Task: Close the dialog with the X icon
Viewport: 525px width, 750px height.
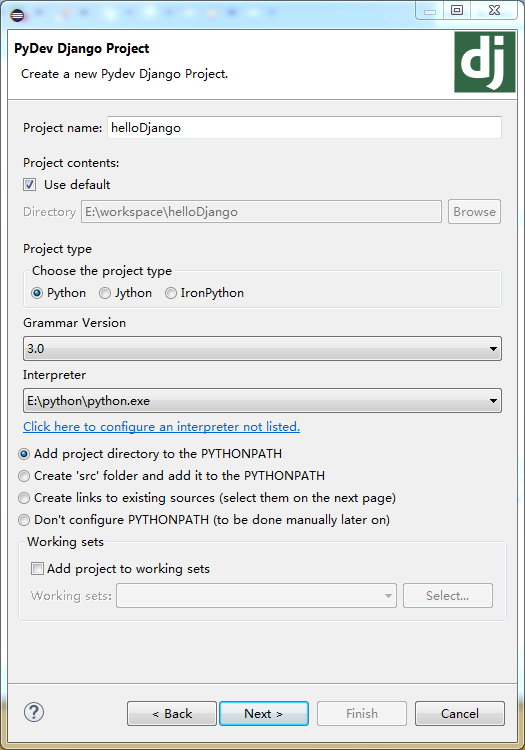Action: coord(494,10)
